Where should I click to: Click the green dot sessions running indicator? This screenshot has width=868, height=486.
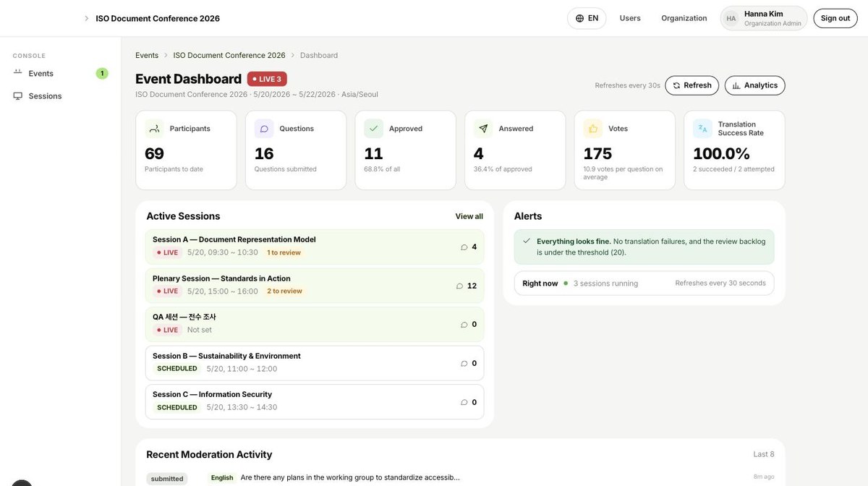(566, 283)
